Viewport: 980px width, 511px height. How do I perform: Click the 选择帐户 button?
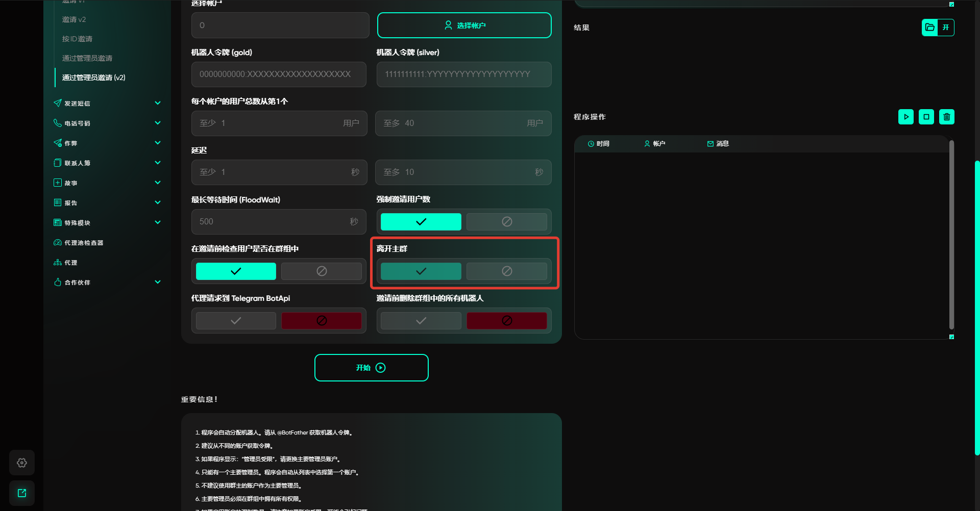coord(464,25)
